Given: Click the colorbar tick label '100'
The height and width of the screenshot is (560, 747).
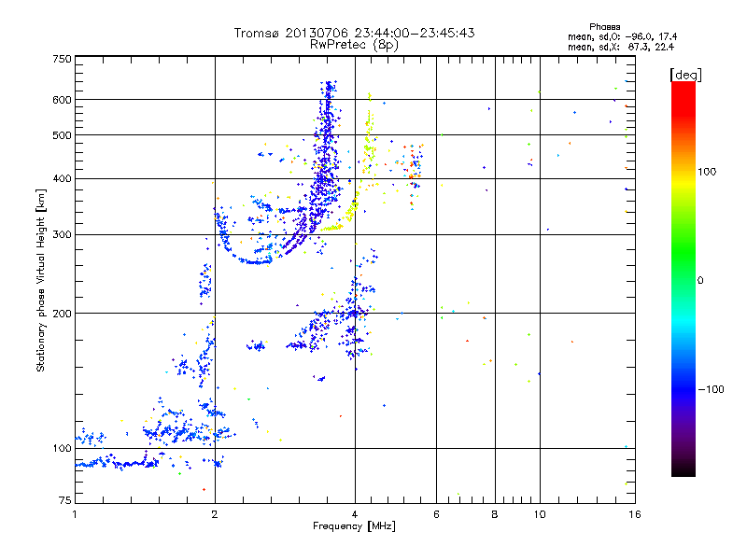Looking at the screenshot, I should (707, 172).
